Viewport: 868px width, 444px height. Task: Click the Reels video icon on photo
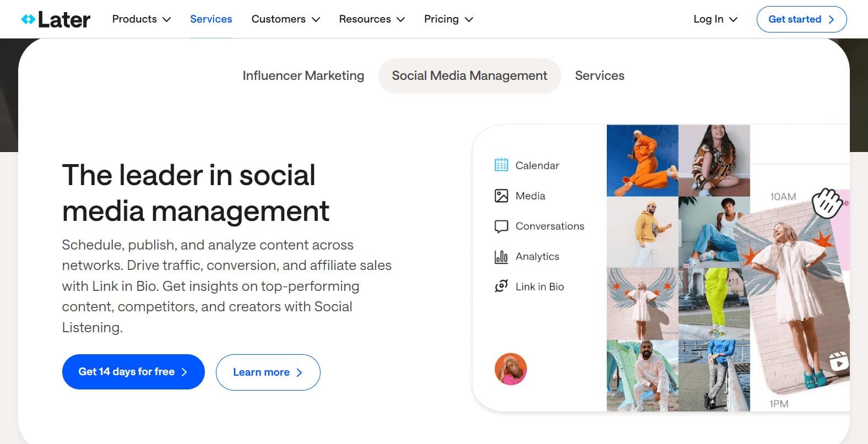[x=839, y=362]
